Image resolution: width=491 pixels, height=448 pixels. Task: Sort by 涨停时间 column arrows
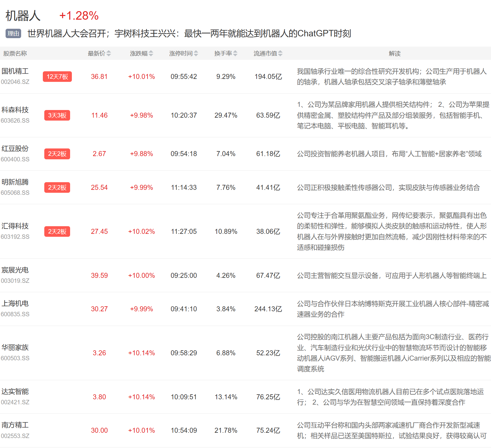click(196, 53)
